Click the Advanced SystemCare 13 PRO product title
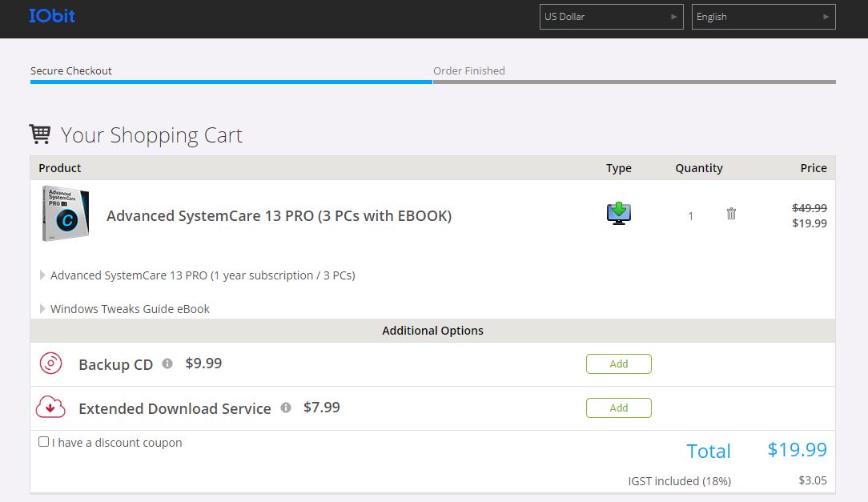This screenshot has width=868, height=502. (x=279, y=216)
